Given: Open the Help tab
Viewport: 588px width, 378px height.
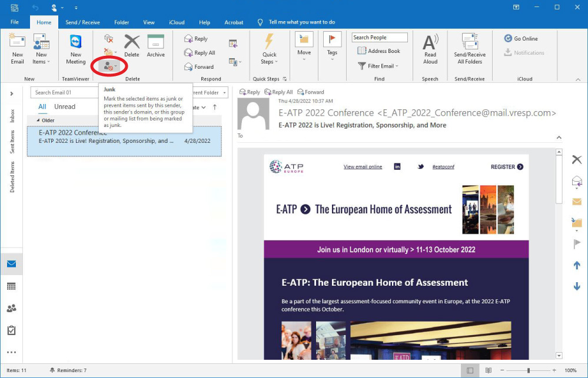Looking at the screenshot, I should point(204,22).
